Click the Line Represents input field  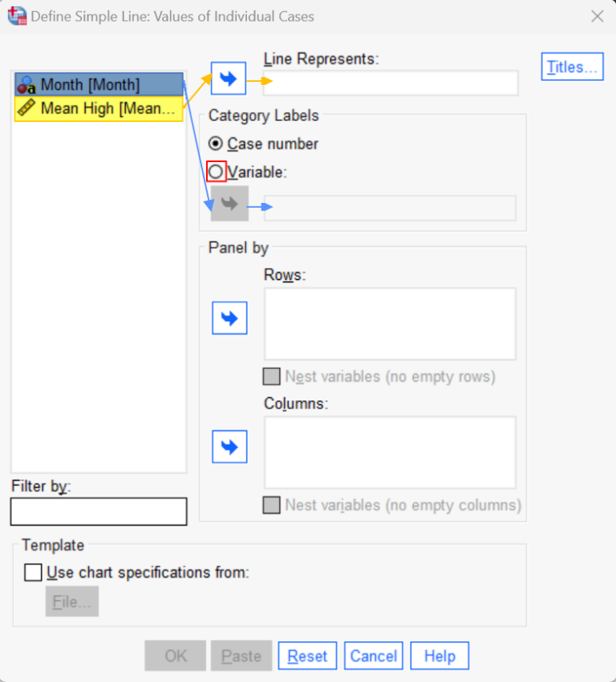pyautogui.click(x=391, y=83)
